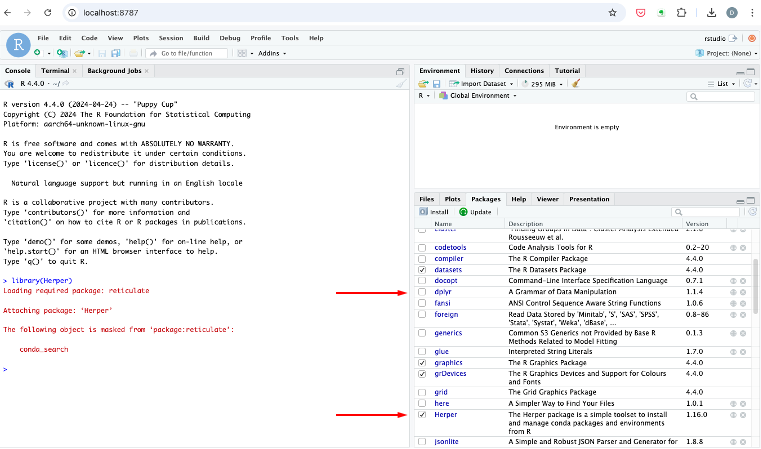Screen dimensions: 761x449
Task: Check the dplyr package checkbox
Action: pyautogui.click(x=422, y=292)
